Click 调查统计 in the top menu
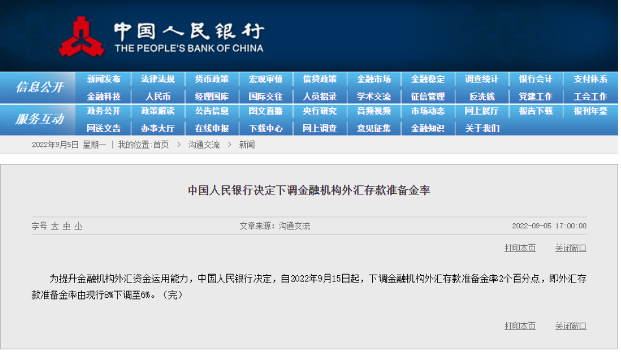Viewport: 621px width, 364px height. point(482,79)
